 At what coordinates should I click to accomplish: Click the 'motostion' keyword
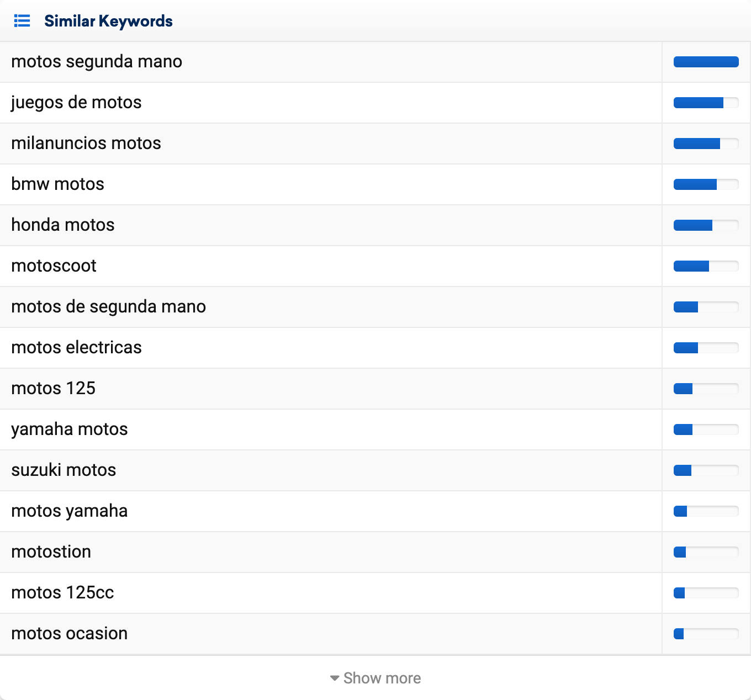51,551
